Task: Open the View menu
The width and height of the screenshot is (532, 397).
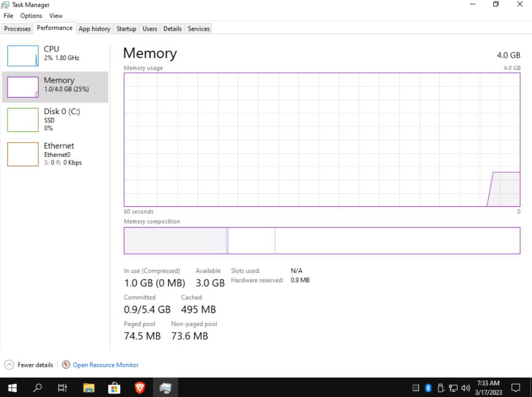Action: tap(56, 16)
